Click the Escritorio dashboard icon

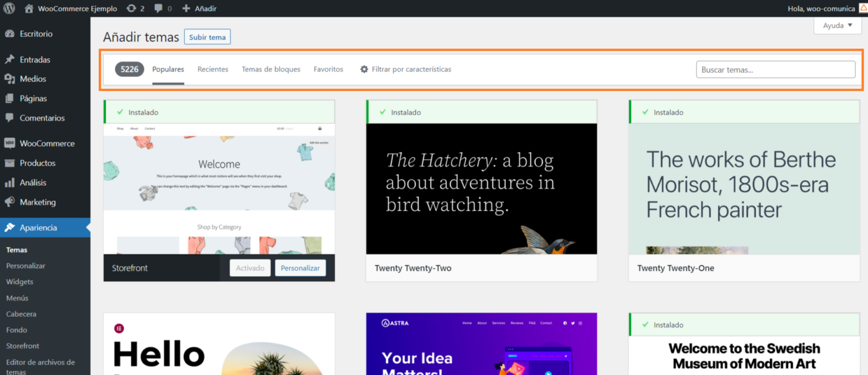click(x=10, y=34)
